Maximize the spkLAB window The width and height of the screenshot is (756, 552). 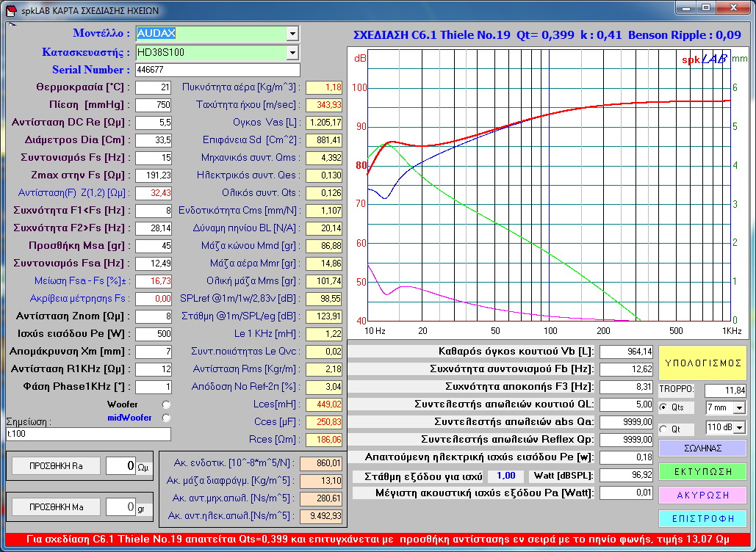[x=706, y=7]
